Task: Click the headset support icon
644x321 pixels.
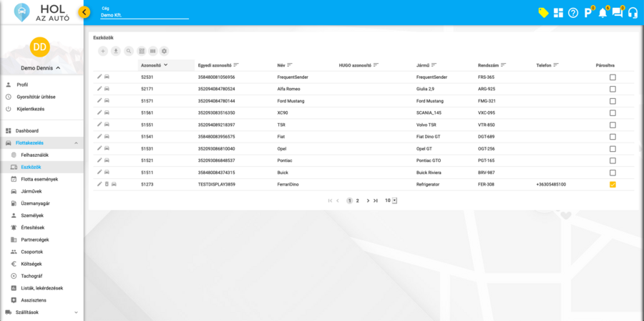Action: (633, 13)
